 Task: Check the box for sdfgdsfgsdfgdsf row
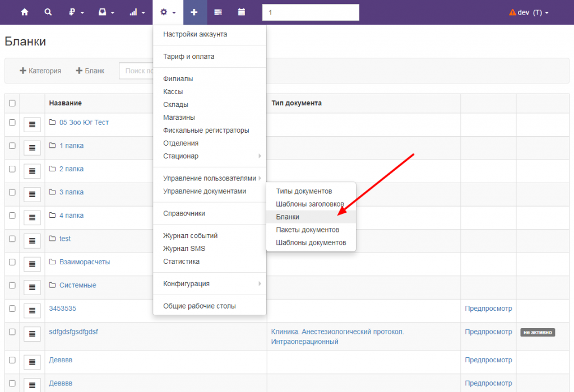click(12, 332)
